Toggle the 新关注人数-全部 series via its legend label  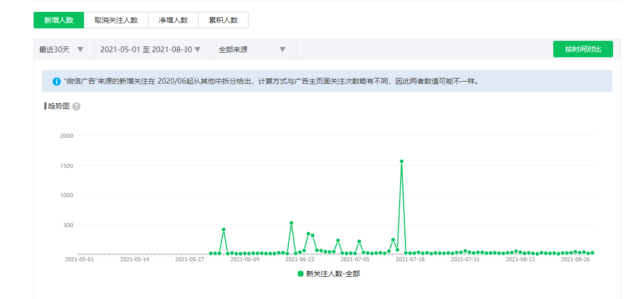[x=333, y=274]
